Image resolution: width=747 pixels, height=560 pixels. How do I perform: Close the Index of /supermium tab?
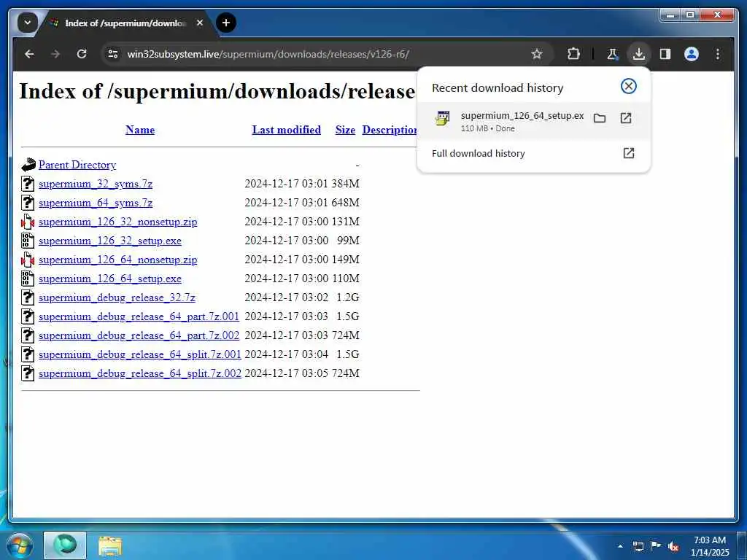point(200,23)
